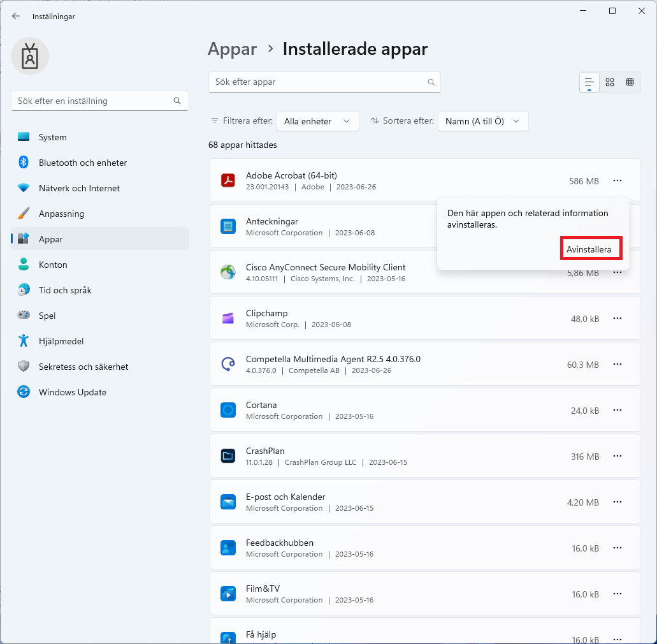
Task: Open the Alla enheter filter dropdown
Action: coord(317,121)
